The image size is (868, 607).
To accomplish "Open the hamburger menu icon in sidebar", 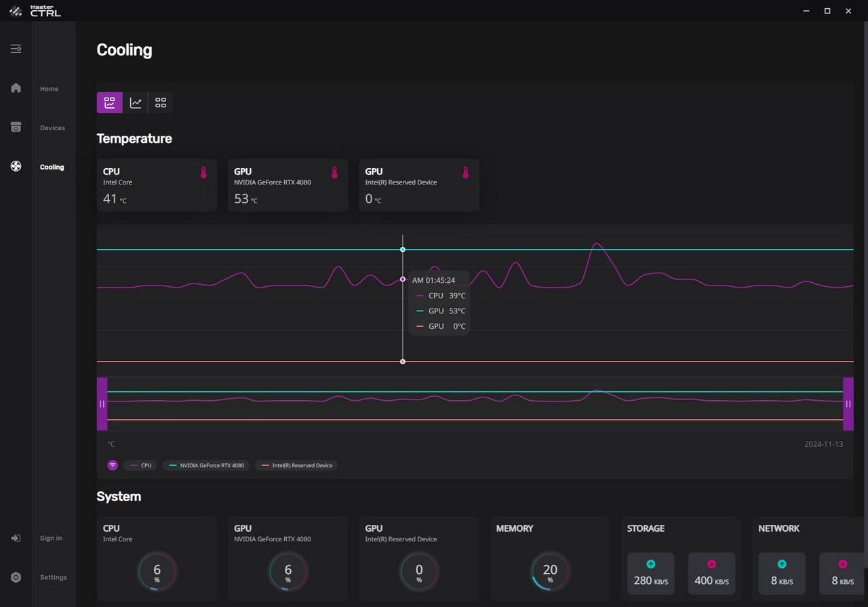I will click(x=16, y=49).
